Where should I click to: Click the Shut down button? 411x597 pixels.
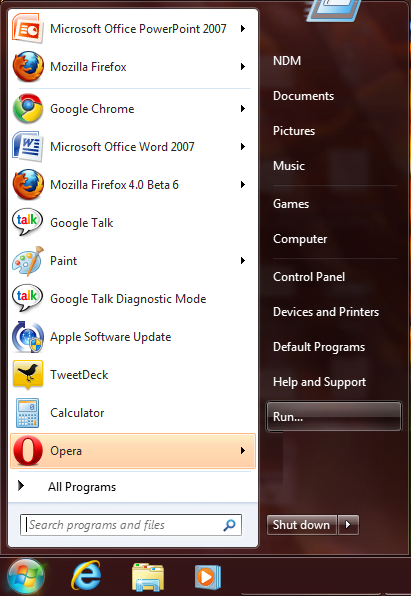pyautogui.click(x=302, y=525)
